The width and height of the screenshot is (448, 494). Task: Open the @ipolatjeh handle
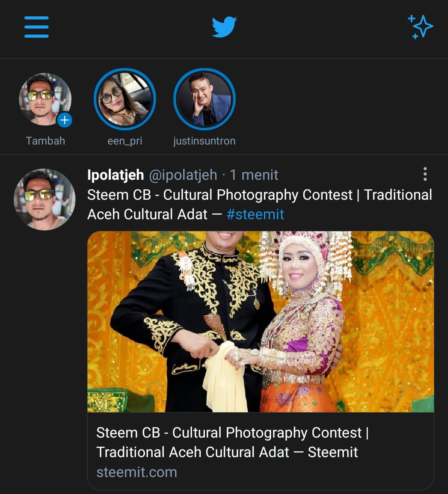pos(183,175)
